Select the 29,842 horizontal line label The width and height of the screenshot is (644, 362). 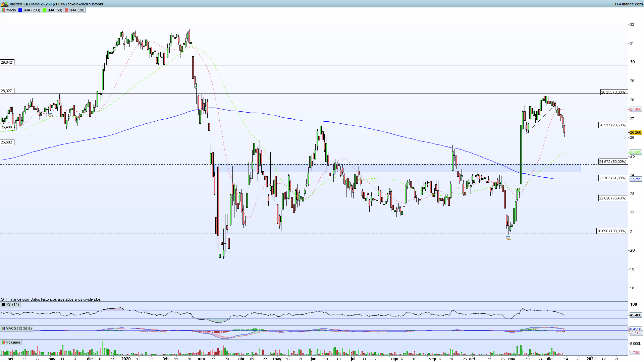tap(6, 62)
